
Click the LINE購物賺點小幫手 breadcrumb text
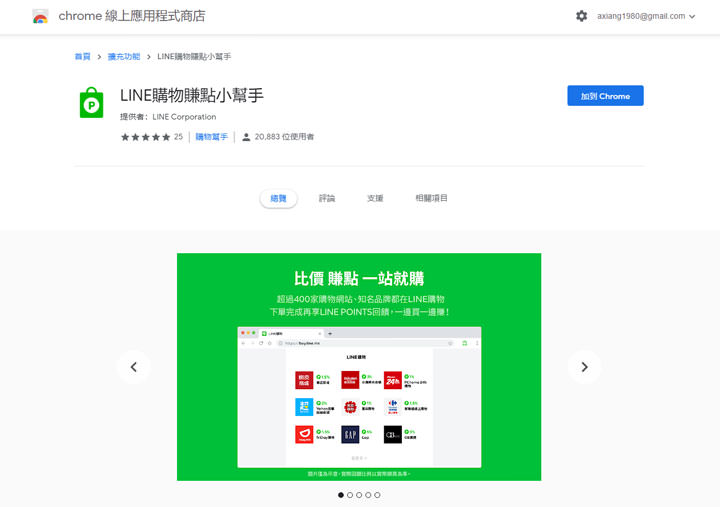pos(194,56)
